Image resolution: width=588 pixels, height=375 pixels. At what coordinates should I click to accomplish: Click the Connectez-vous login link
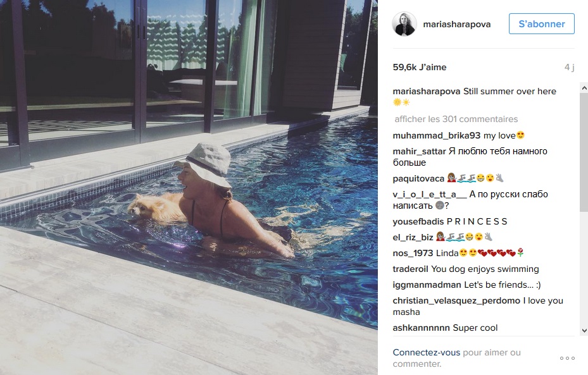[x=427, y=352]
